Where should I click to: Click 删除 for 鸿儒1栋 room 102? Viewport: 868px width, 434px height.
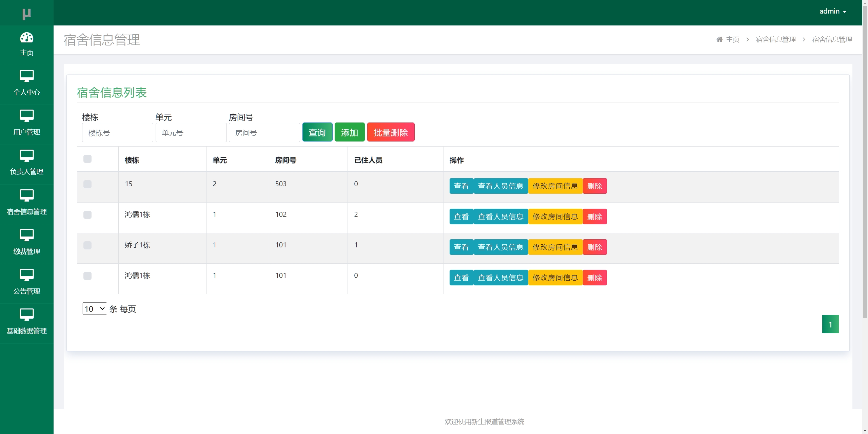(x=594, y=216)
